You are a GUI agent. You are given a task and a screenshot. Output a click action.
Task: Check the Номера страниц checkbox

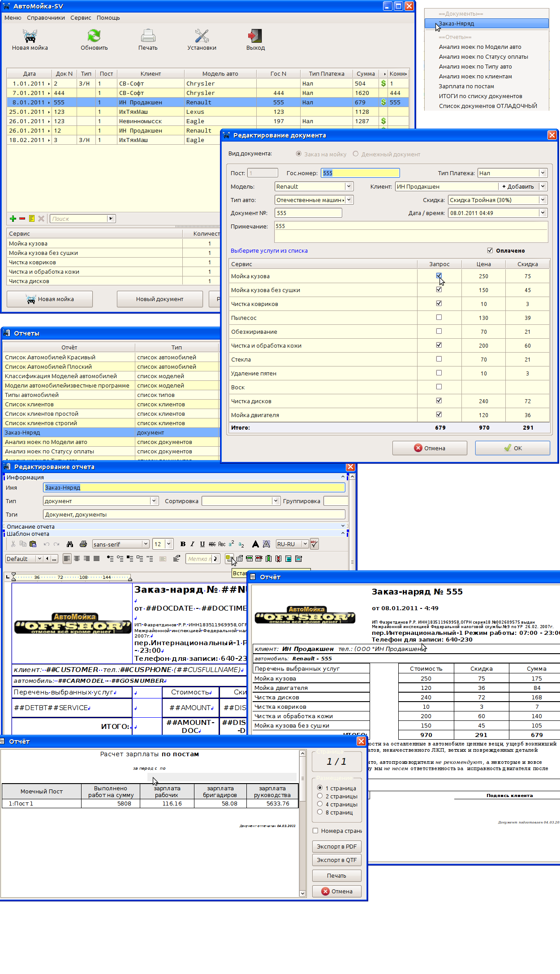[315, 831]
